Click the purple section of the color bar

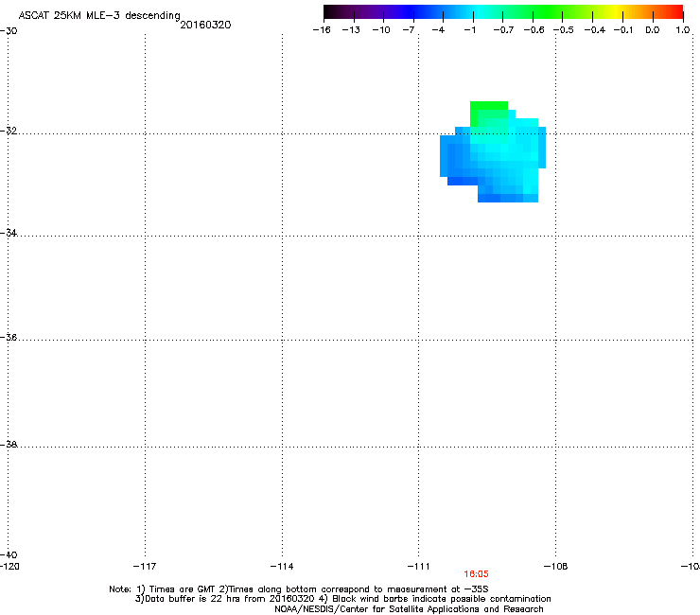click(375, 12)
